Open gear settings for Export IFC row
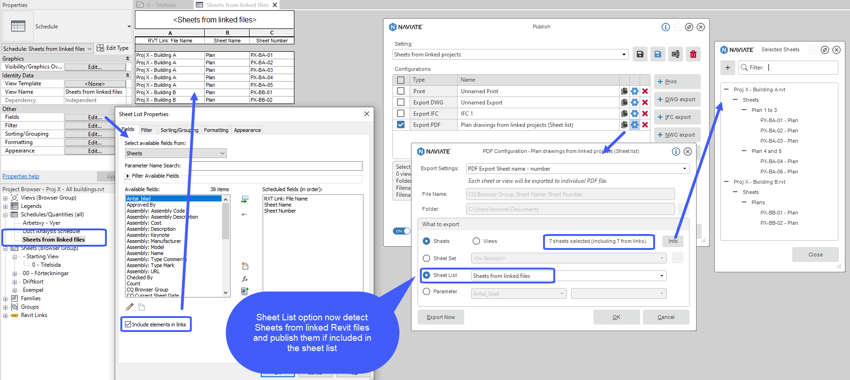This screenshot has width=850, height=380. pos(634,113)
